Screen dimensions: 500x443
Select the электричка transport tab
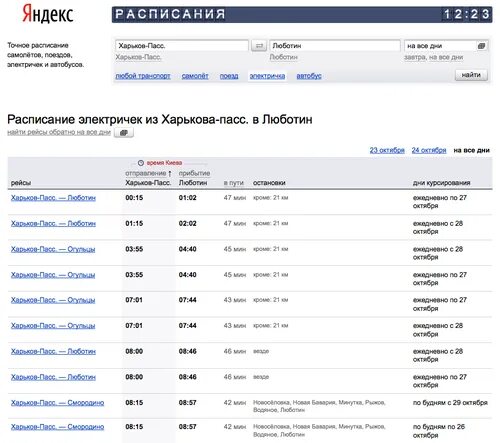(267, 76)
